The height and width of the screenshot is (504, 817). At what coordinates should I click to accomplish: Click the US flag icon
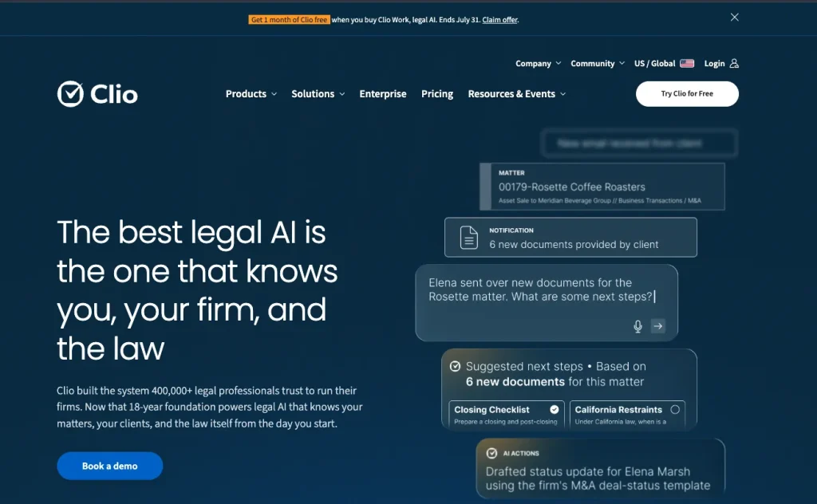[x=687, y=64]
